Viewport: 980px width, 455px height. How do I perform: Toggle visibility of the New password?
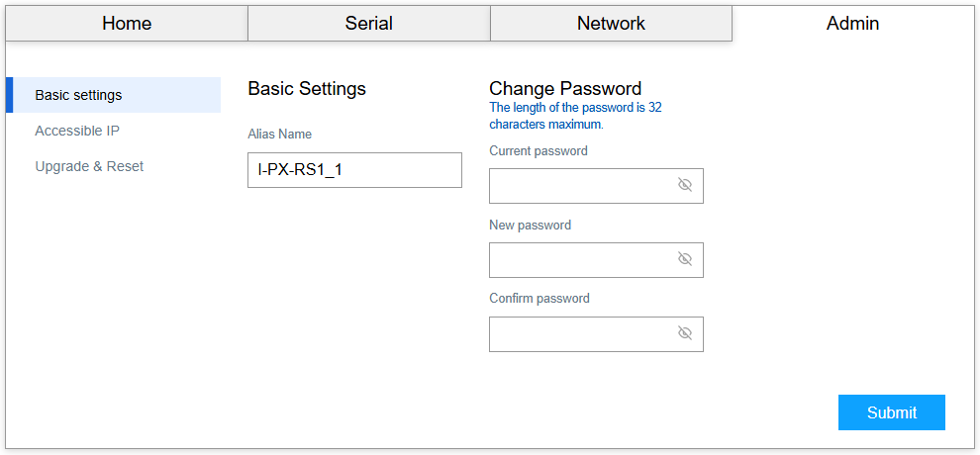[685, 259]
